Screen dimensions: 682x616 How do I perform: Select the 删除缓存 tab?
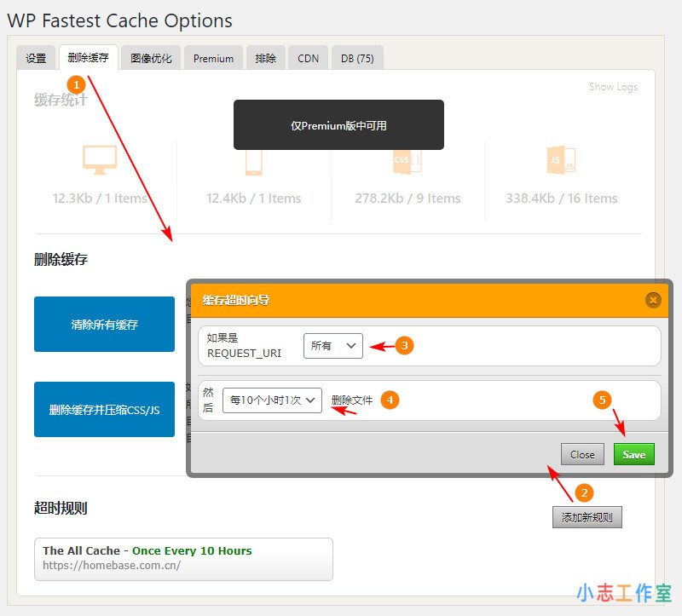[89, 58]
